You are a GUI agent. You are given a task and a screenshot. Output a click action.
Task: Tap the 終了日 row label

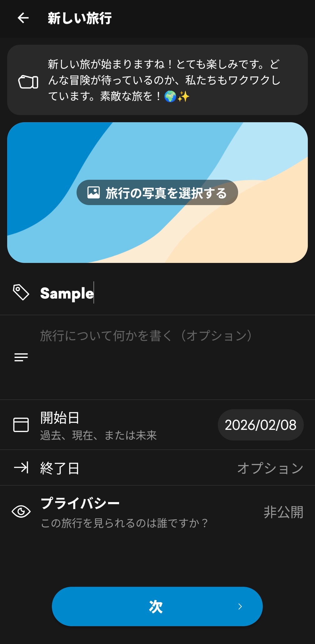60,468
